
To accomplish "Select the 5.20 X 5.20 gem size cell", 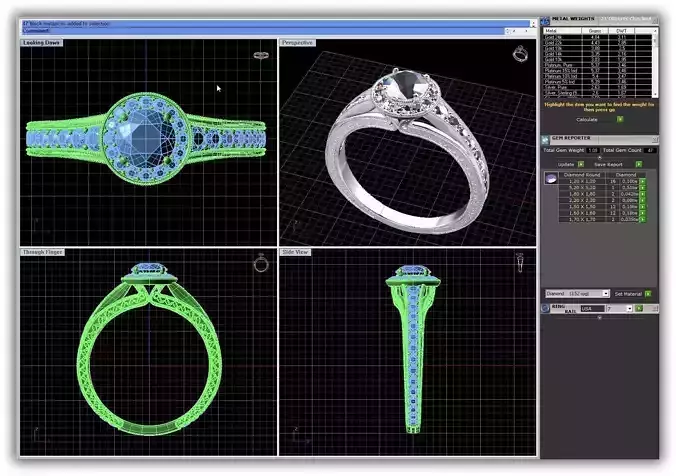I will click(582, 188).
